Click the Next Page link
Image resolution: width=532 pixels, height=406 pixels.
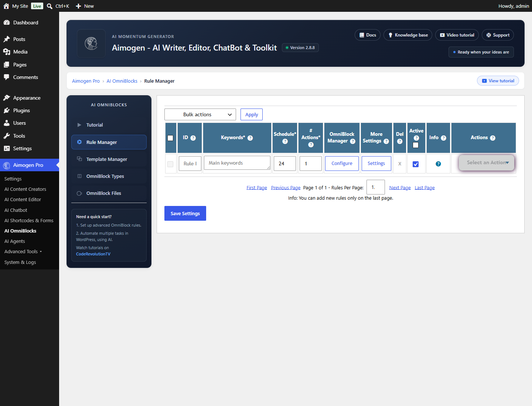[400, 187]
